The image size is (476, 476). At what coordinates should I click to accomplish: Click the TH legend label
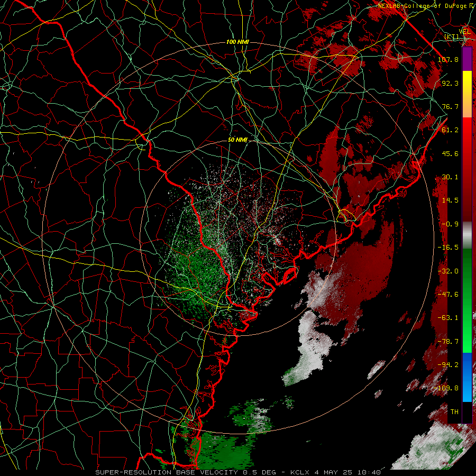coord(454,412)
